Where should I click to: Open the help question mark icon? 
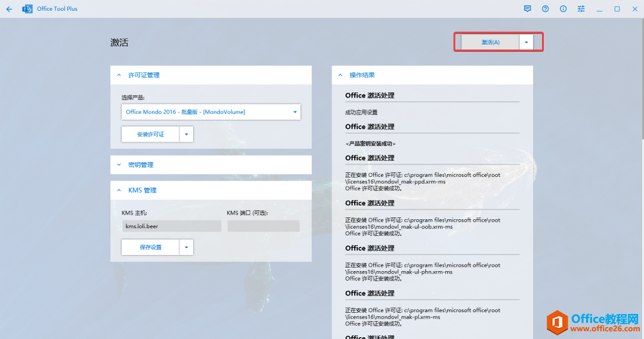pyautogui.click(x=545, y=8)
